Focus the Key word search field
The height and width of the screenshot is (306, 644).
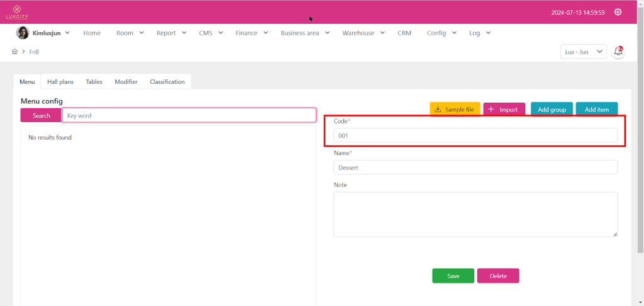pyautogui.click(x=189, y=115)
